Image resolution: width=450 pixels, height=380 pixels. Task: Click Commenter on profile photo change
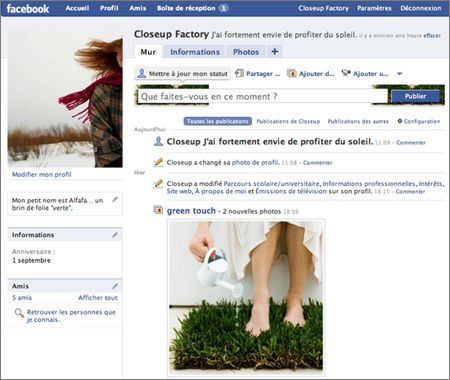[318, 163]
